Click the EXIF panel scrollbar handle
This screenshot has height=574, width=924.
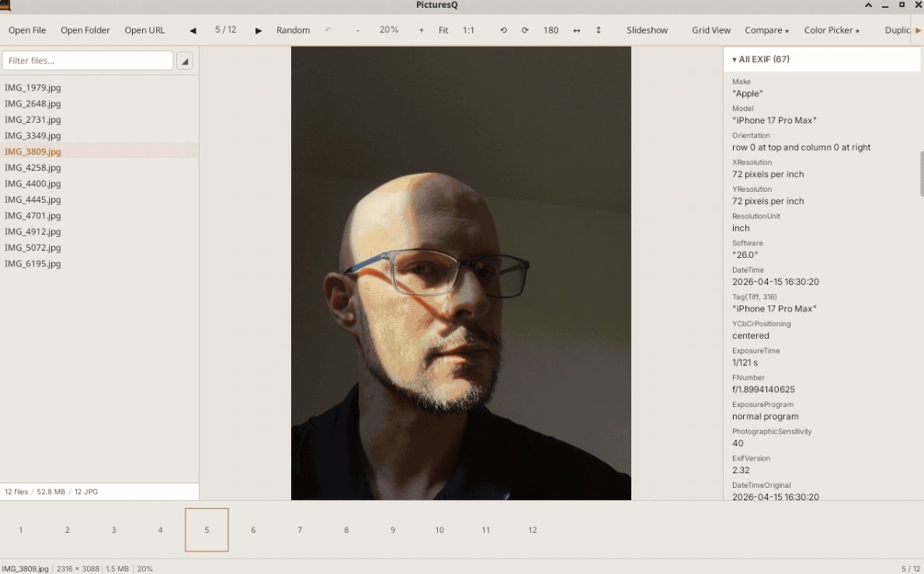tap(922, 174)
